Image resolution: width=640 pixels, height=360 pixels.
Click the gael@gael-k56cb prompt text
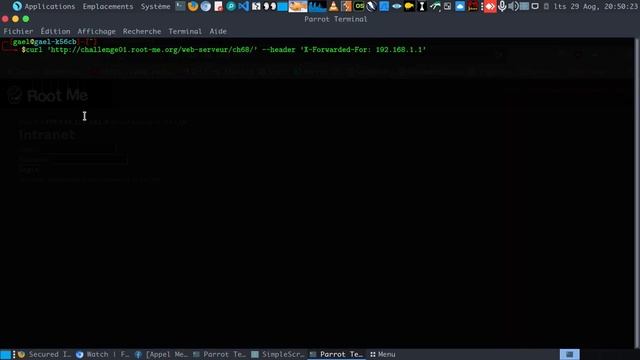[x=44, y=42]
